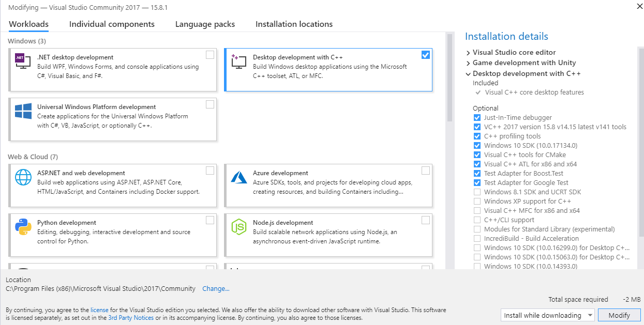Switch to the Workloads tab
This screenshot has width=644, height=325.
29,24
